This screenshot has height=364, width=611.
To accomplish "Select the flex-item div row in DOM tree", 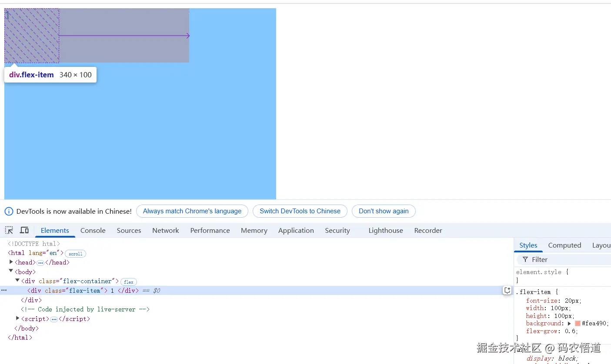I will 257,291.
